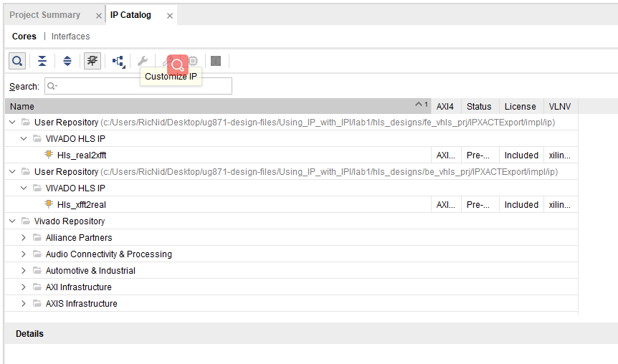Collapse VIVADO HLS IP above Hls_real2xfft

coord(24,139)
